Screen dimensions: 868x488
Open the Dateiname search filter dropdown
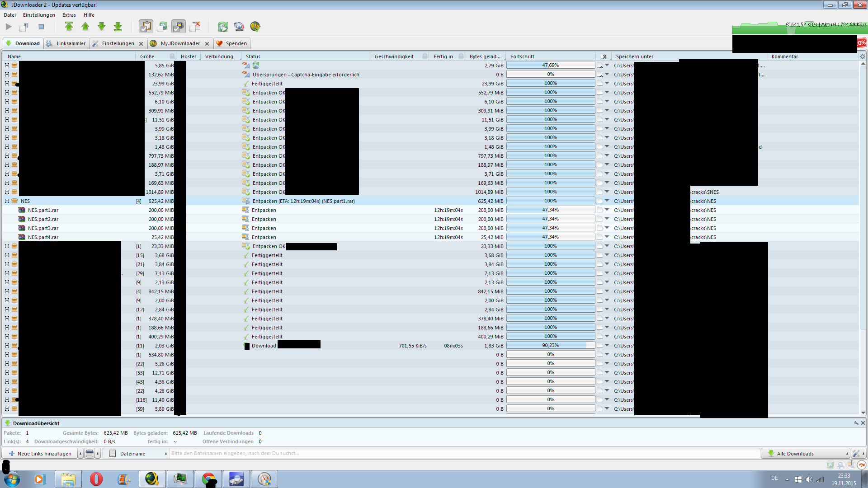135,454
